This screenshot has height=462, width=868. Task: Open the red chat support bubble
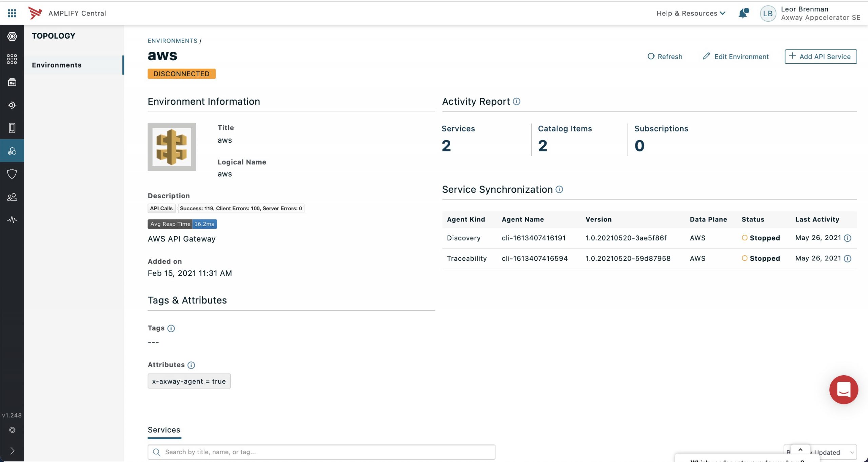pyautogui.click(x=844, y=390)
